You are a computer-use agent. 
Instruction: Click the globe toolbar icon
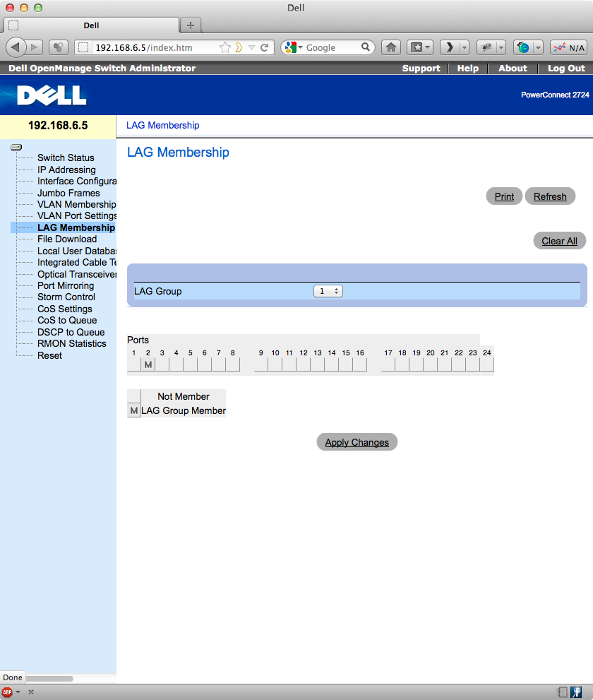tap(523, 47)
